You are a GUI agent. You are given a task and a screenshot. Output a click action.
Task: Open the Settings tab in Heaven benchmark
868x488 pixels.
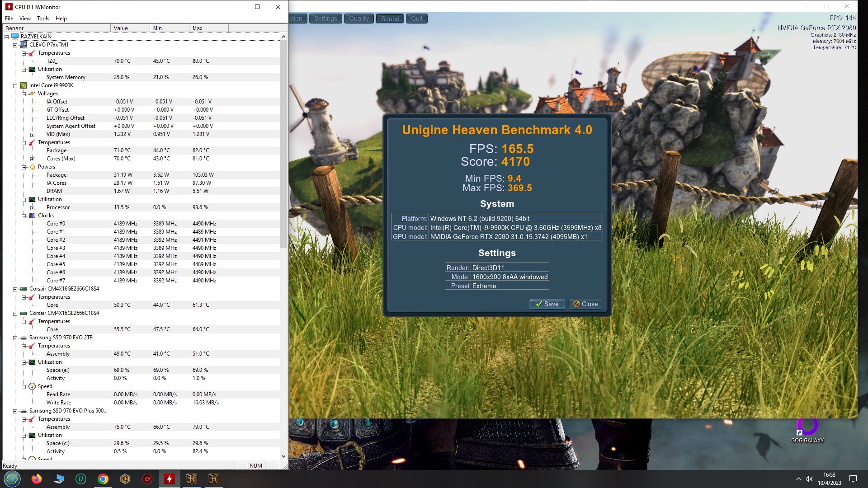click(x=325, y=19)
